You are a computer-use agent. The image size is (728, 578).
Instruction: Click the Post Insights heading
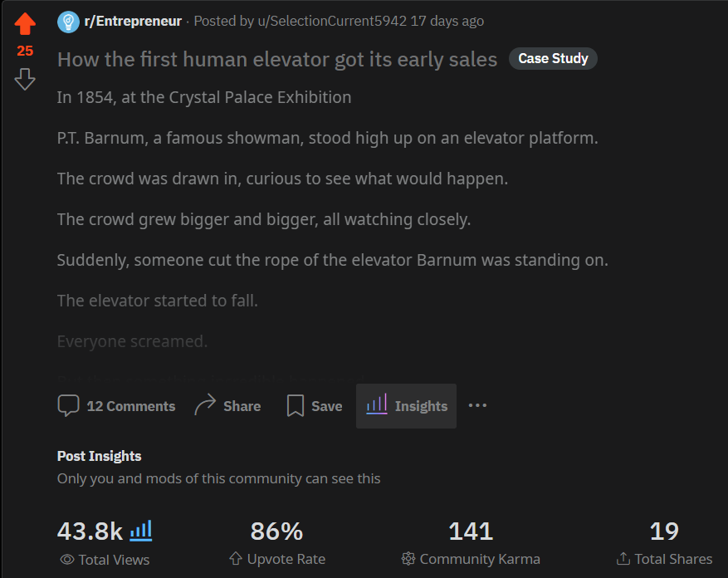coord(100,456)
